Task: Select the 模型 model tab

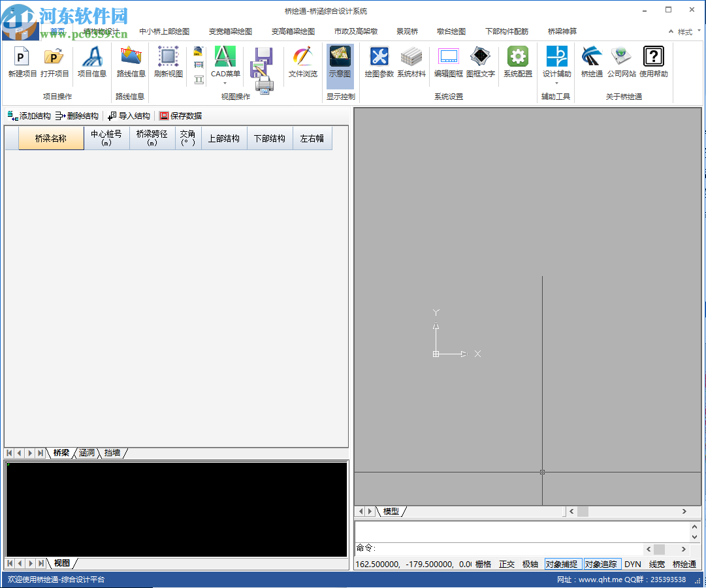Action: (391, 512)
